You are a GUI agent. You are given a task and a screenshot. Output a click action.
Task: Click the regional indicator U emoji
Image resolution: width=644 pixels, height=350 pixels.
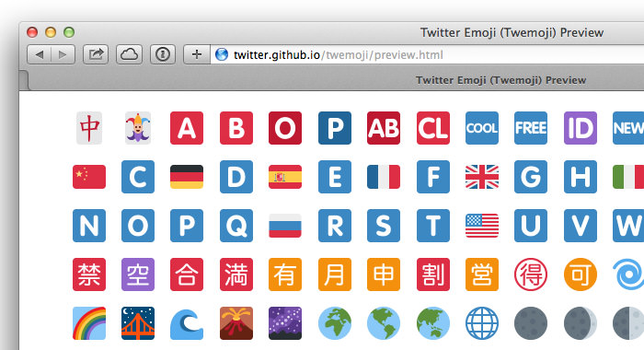point(531,226)
